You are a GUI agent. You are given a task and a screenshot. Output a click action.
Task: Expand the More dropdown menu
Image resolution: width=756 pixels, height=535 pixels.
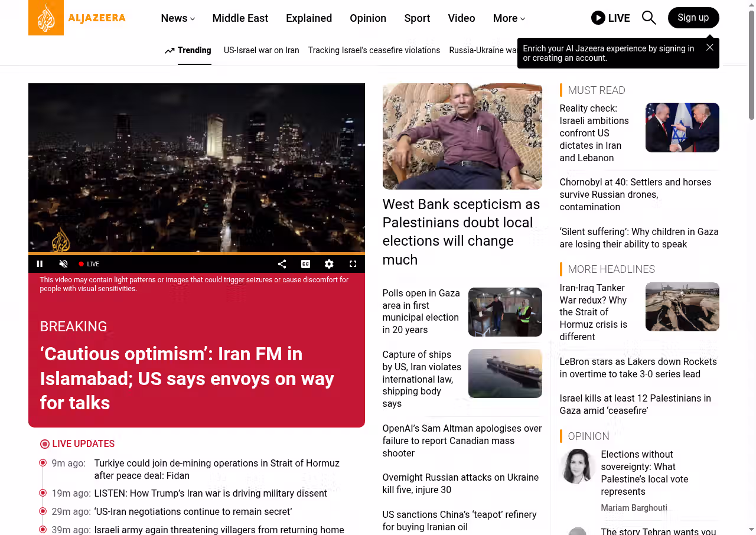(x=509, y=18)
